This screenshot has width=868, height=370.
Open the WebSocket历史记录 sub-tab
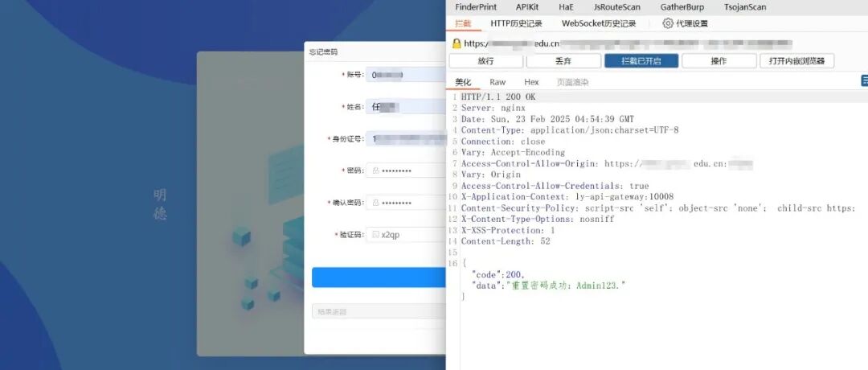point(599,23)
